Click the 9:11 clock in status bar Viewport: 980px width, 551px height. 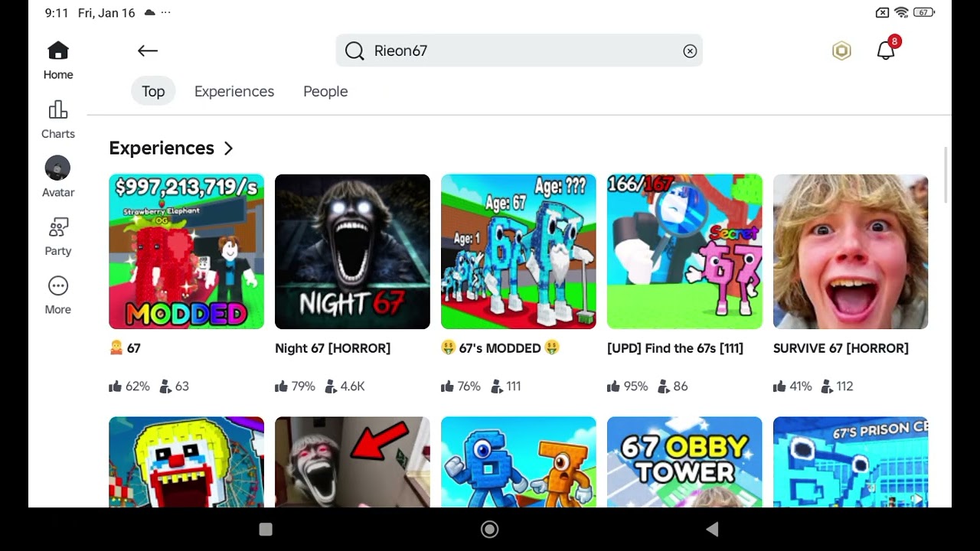click(57, 13)
